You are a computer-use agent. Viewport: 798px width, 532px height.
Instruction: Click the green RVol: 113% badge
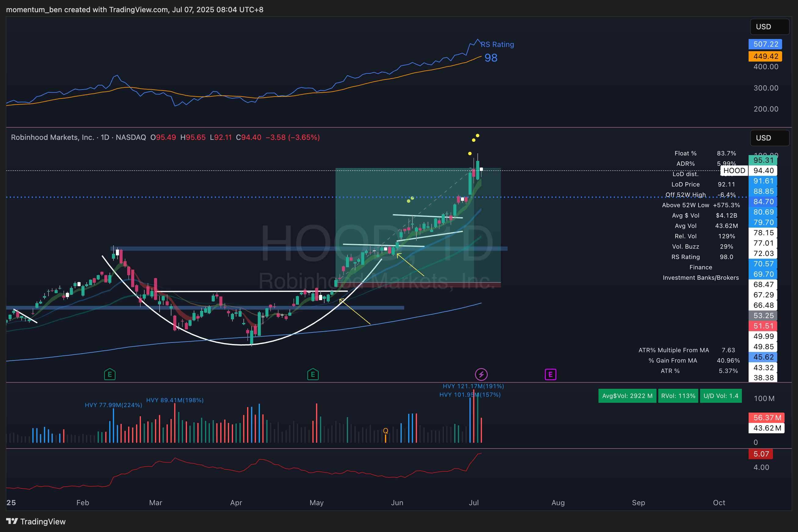pos(678,396)
